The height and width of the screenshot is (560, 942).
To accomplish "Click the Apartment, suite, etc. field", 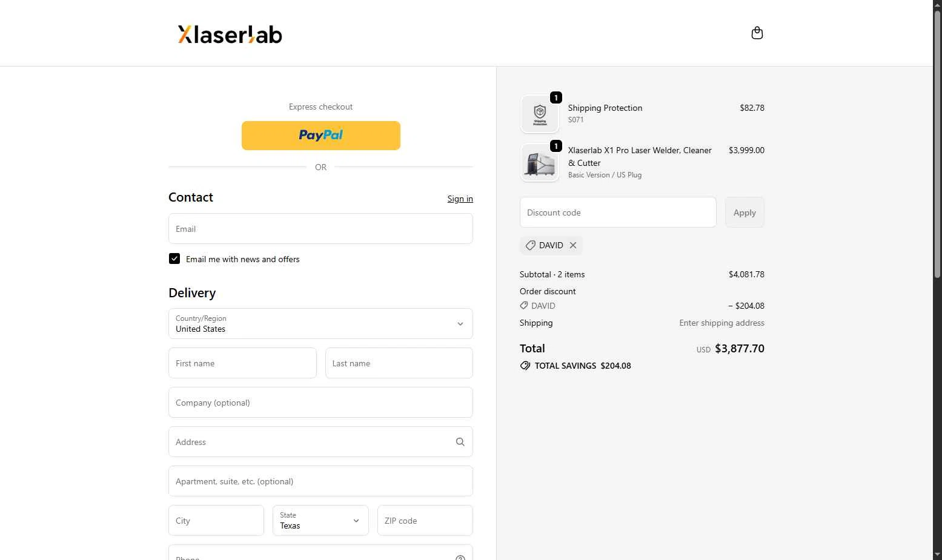I will 320,481.
